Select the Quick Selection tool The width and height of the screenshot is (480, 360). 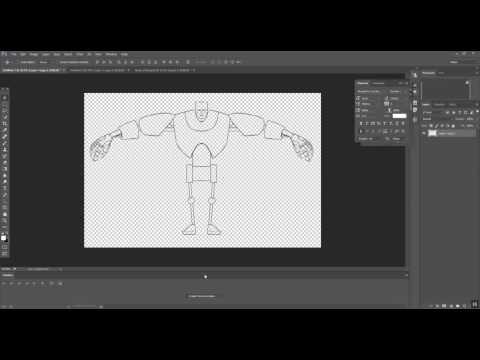coord(5,117)
